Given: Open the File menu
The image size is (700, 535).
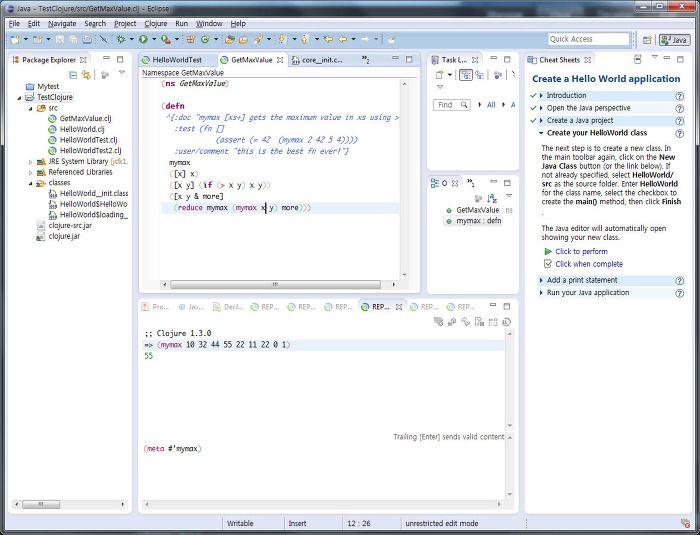Looking at the screenshot, I should (14, 24).
